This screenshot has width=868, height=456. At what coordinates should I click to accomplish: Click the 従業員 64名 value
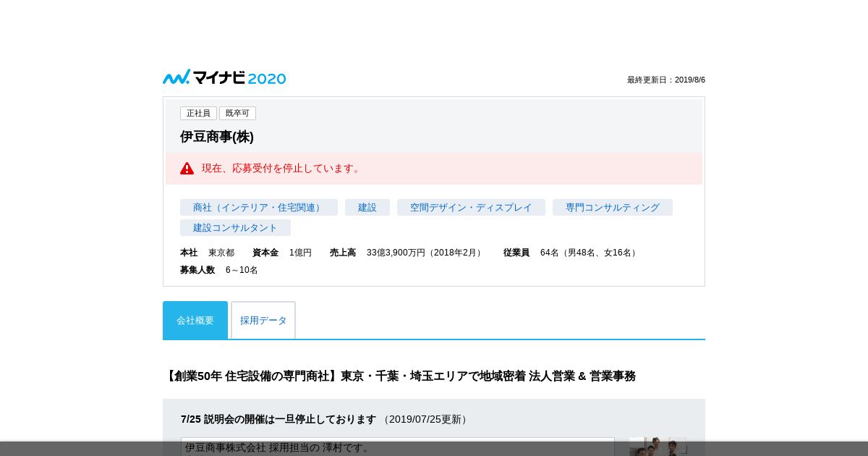click(590, 253)
